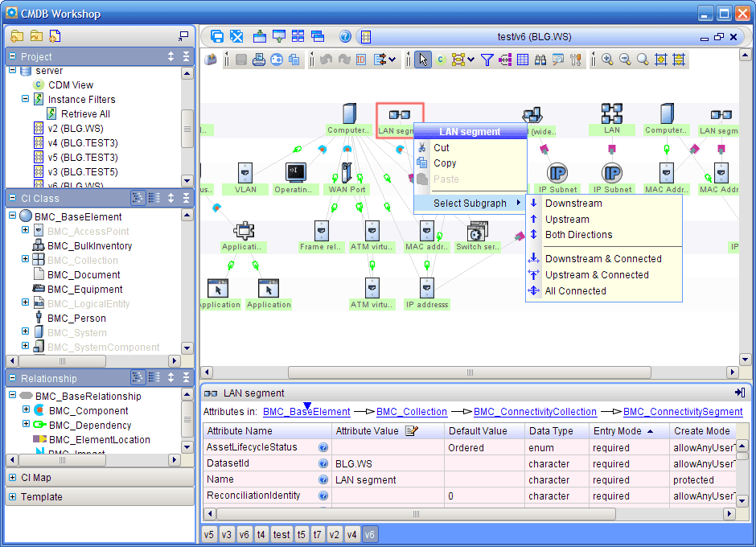Click the undo arrow icon
Viewport: 756px width, 547px height.
tap(327, 60)
